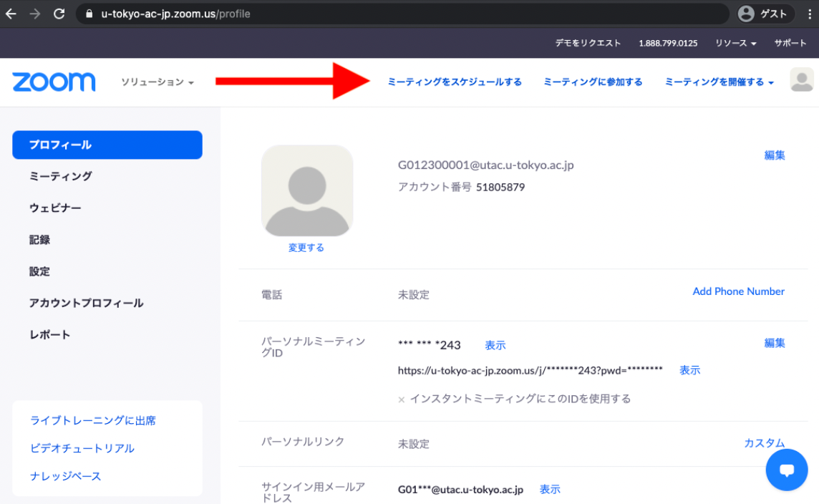Open サポート link
The width and height of the screenshot is (819, 504).
790,44
